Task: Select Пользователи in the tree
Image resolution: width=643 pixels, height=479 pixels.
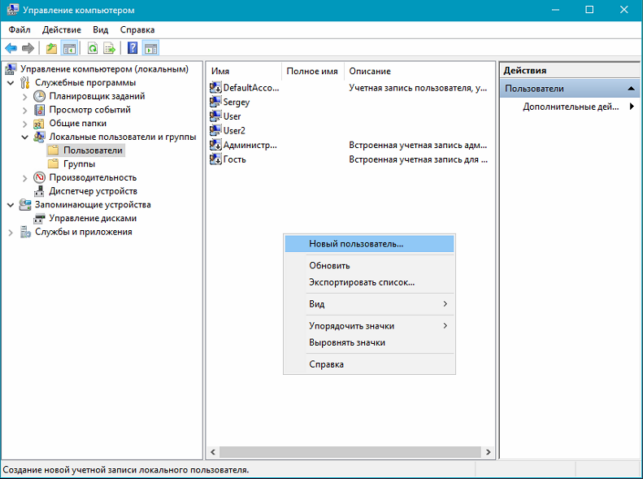Action: tap(93, 150)
